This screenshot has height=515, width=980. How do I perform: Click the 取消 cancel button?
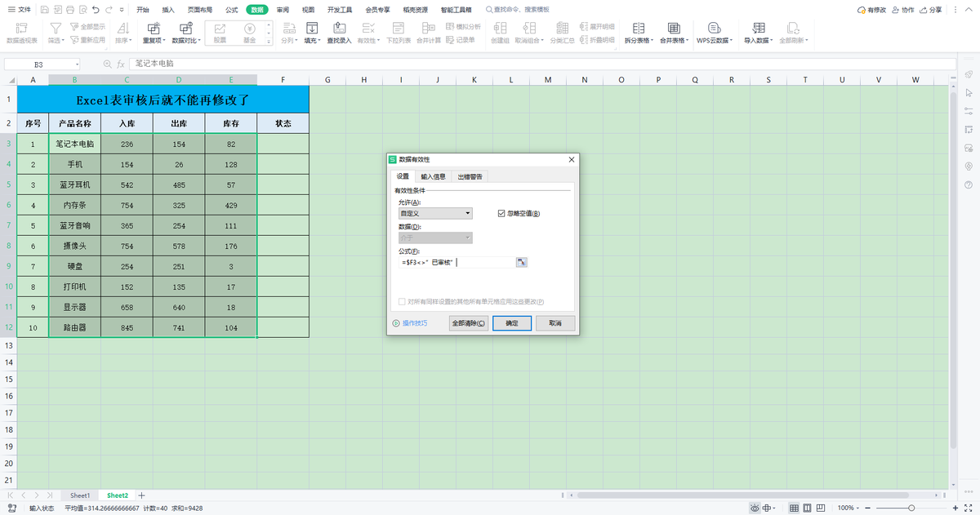(x=555, y=323)
